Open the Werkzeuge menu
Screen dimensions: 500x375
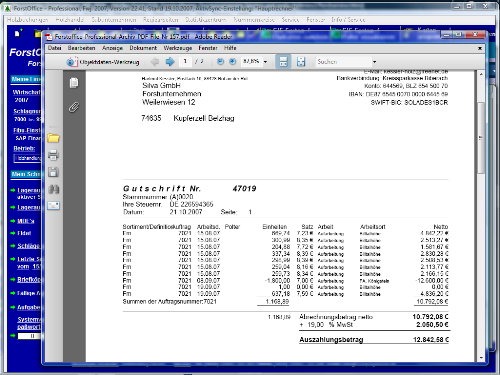178,48
